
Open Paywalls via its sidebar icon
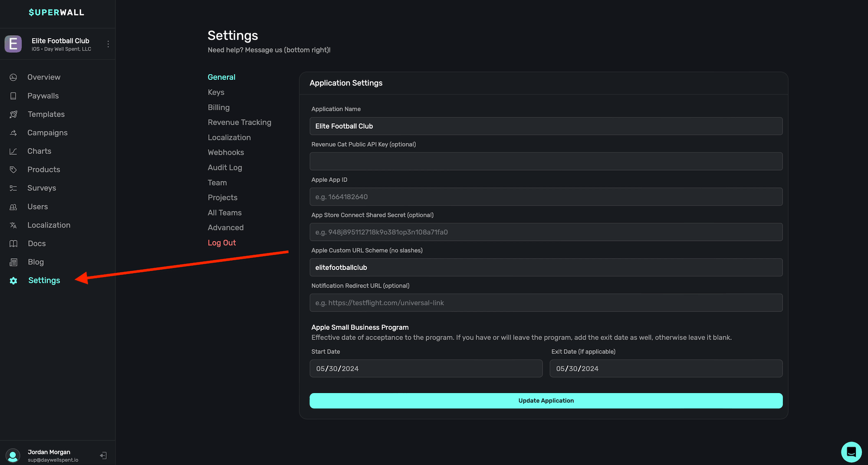(13, 96)
